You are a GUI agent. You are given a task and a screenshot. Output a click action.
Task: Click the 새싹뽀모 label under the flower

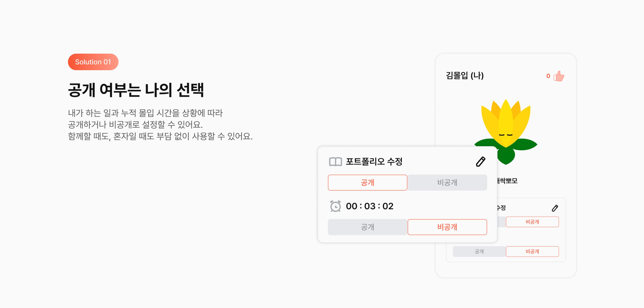pyautogui.click(x=508, y=181)
